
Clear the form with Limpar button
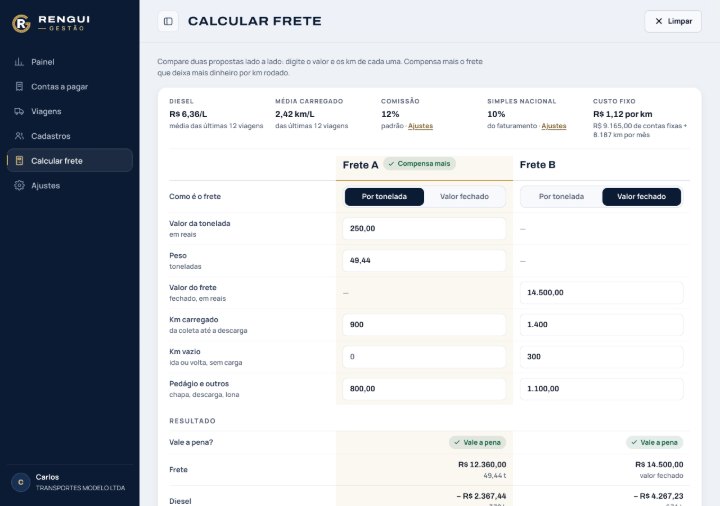pos(673,21)
